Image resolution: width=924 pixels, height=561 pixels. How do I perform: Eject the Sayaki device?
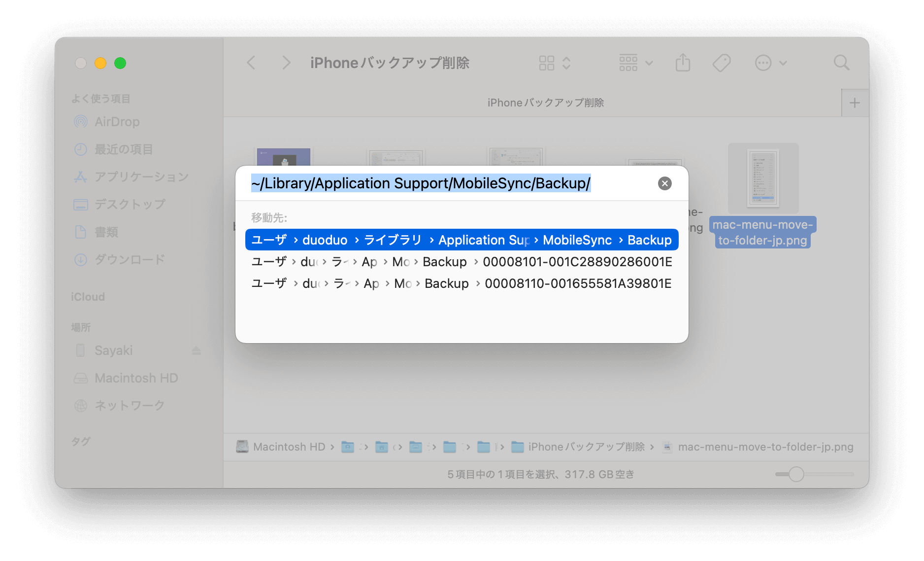click(x=196, y=351)
